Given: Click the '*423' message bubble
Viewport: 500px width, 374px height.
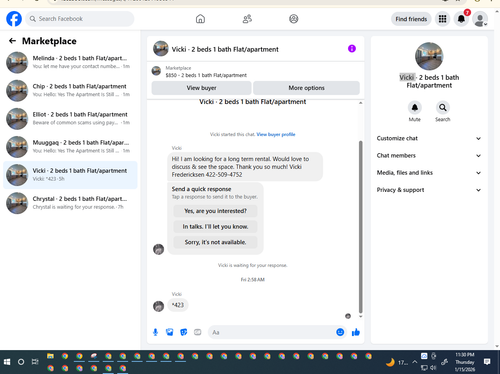Looking at the screenshot, I should coord(178,305).
